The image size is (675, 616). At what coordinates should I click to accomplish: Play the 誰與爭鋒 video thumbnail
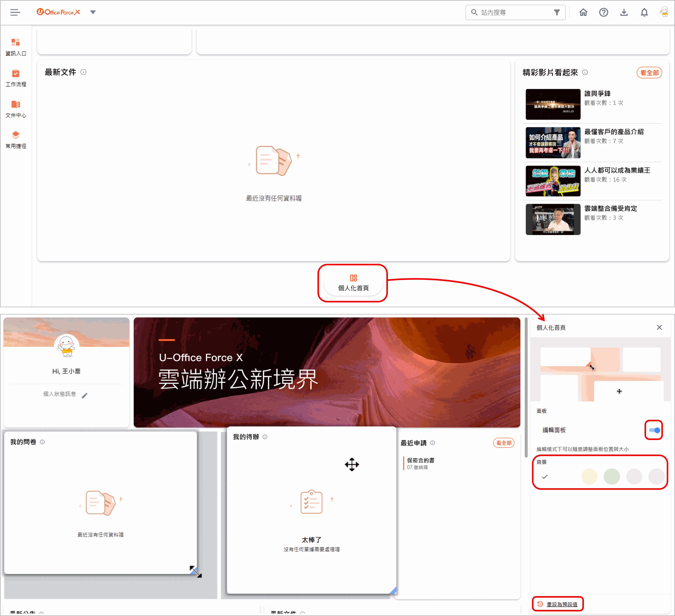pos(553,104)
